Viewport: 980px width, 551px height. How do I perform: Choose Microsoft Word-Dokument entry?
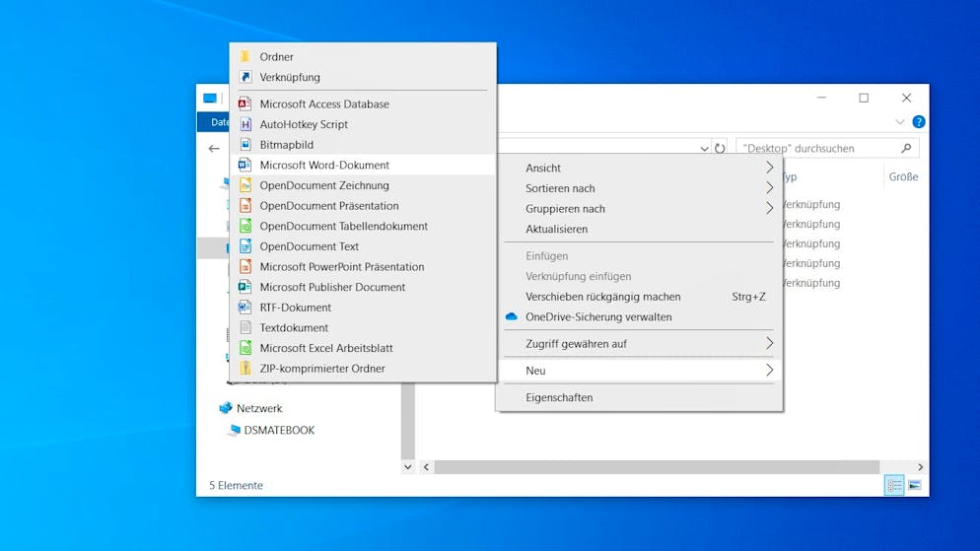pyautogui.click(x=363, y=165)
